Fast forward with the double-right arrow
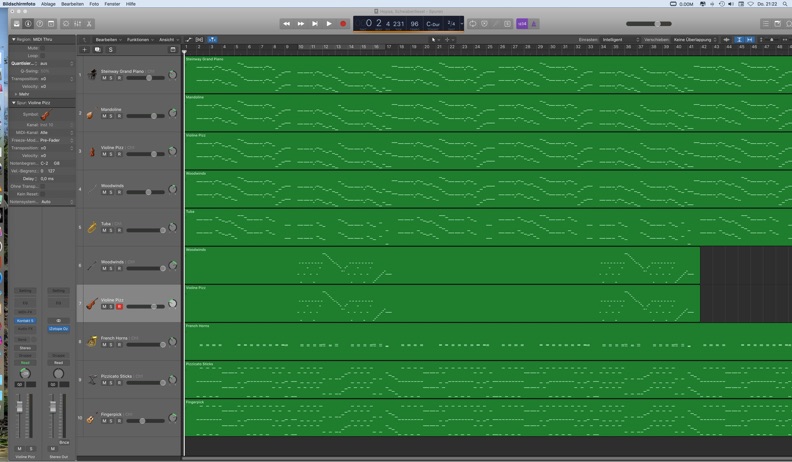 click(x=301, y=24)
